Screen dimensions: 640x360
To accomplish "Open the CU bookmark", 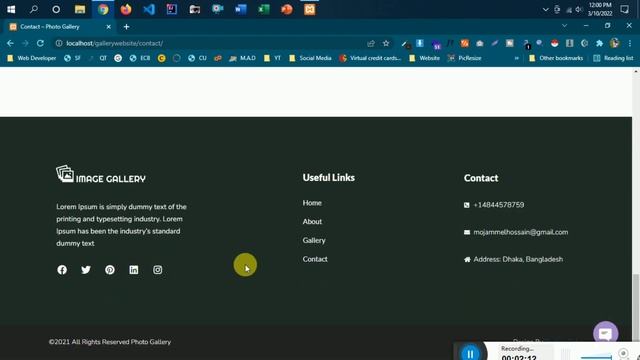I will click(197, 58).
